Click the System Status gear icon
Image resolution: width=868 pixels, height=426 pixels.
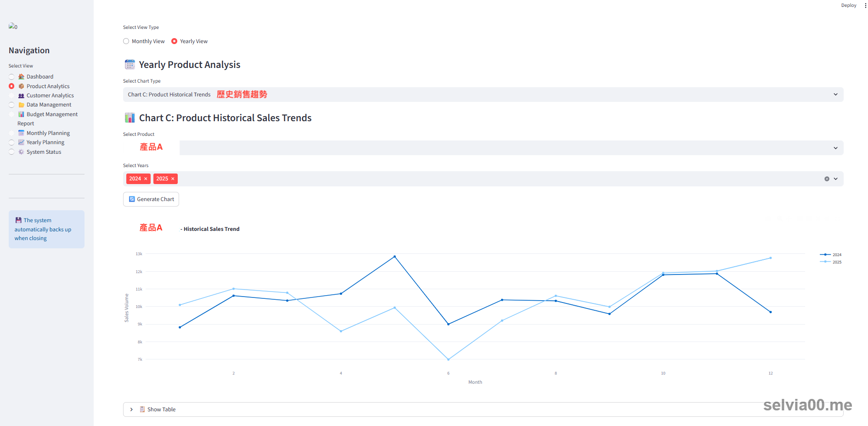21,152
